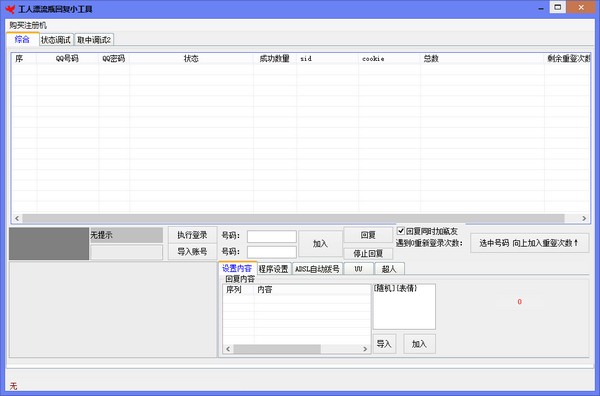Click the cookie column header
The image size is (600, 396).
(389, 59)
